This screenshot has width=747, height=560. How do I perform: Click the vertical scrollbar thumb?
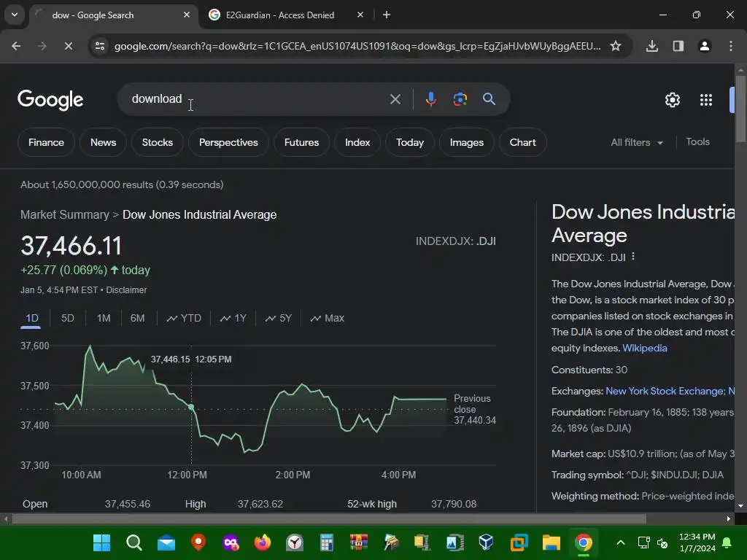740,109
